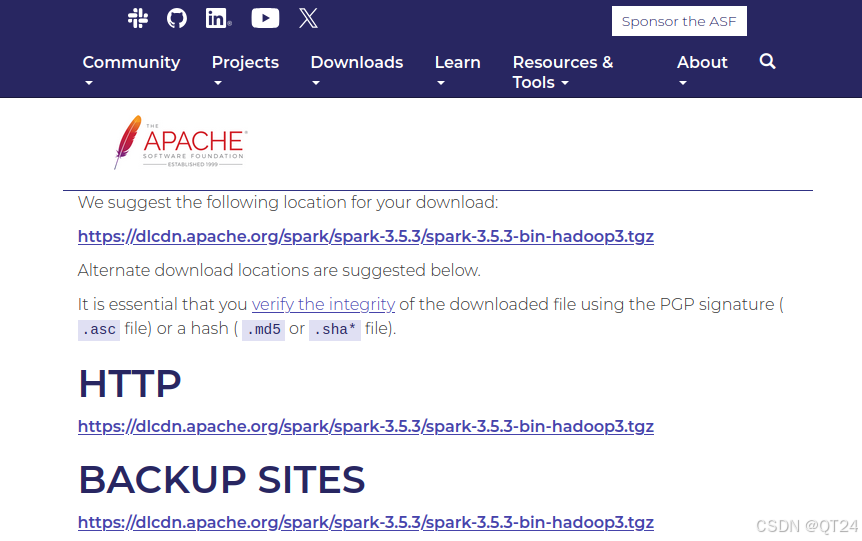The image size is (862, 541).
Task: Click the Apache Software Foundation logo
Action: (x=180, y=142)
